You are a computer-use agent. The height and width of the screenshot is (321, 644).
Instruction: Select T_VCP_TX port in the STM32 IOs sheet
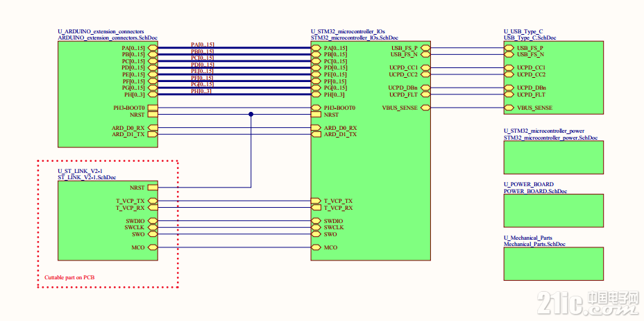(316, 201)
